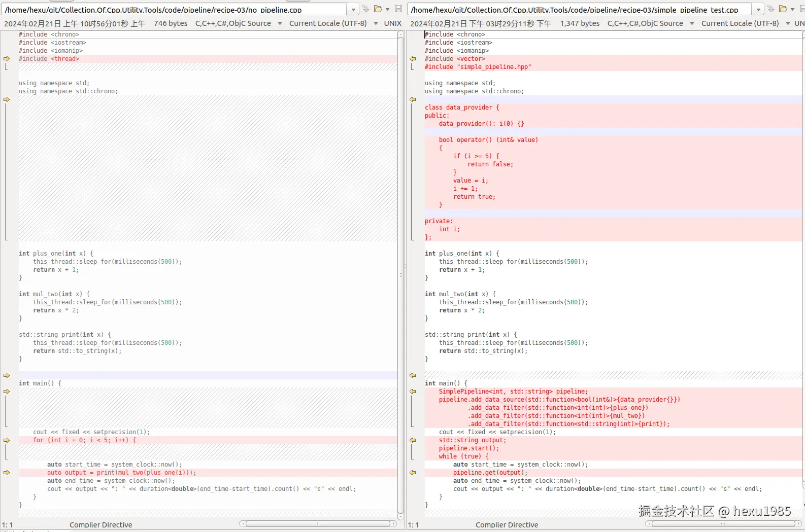The height and width of the screenshot is (532, 805).
Task: Click left pane horizontal scroll right arrow
Action: 394,523
